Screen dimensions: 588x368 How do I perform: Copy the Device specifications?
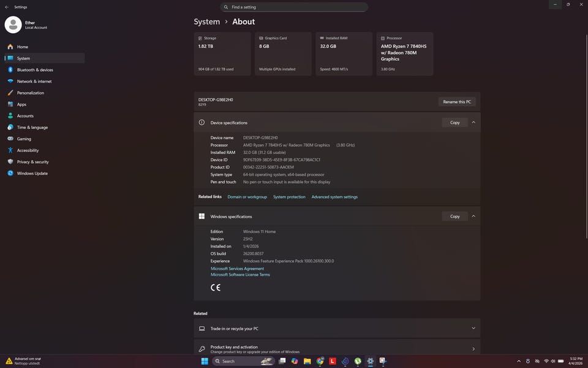pyautogui.click(x=454, y=123)
